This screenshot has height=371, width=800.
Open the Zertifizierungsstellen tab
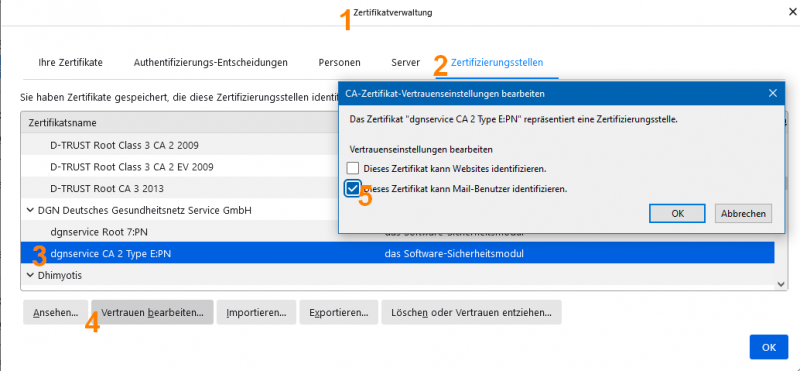pyautogui.click(x=497, y=63)
